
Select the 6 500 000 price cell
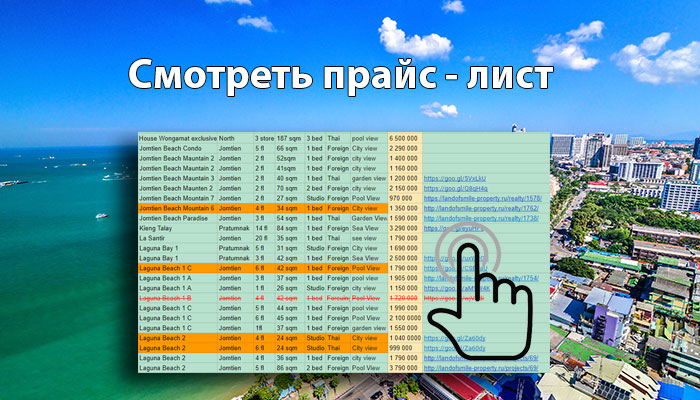click(403, 138)
